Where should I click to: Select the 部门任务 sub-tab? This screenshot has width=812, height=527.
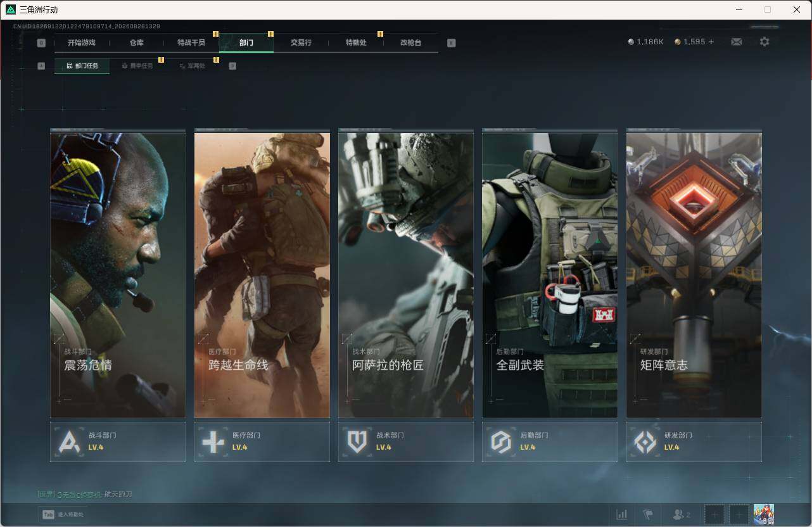coord(82,66)
